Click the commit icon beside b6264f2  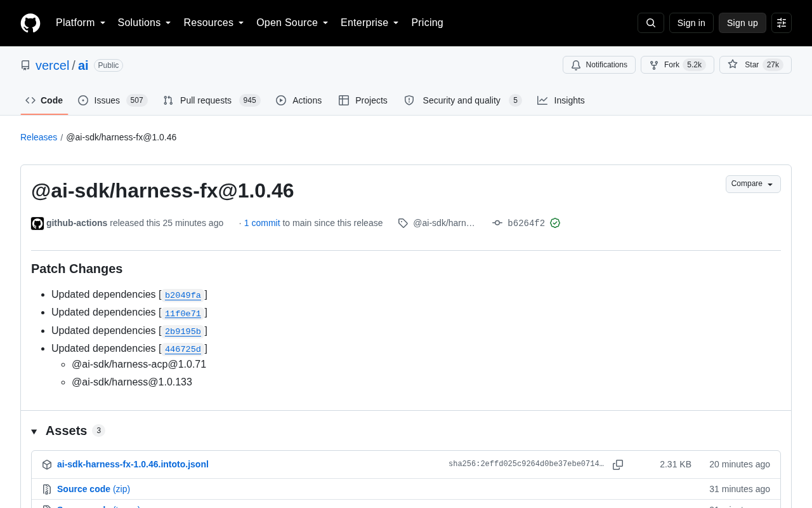click(x=497, y=223)
